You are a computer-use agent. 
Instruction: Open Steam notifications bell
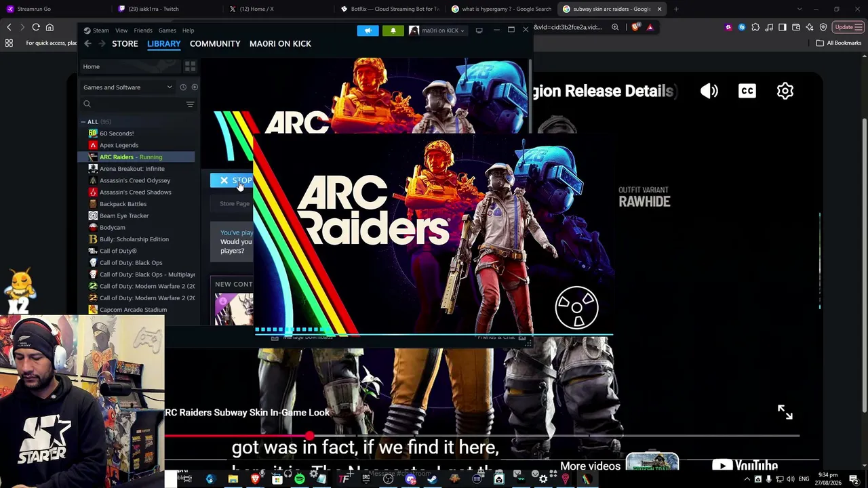tap(393, 30)
